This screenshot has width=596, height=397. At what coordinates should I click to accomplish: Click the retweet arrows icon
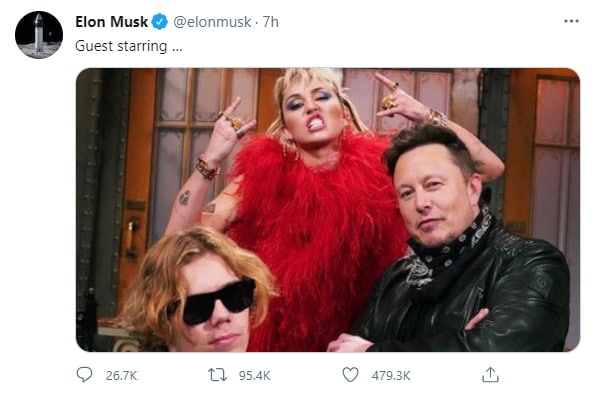pyautogui.click(x=217, y=375)
